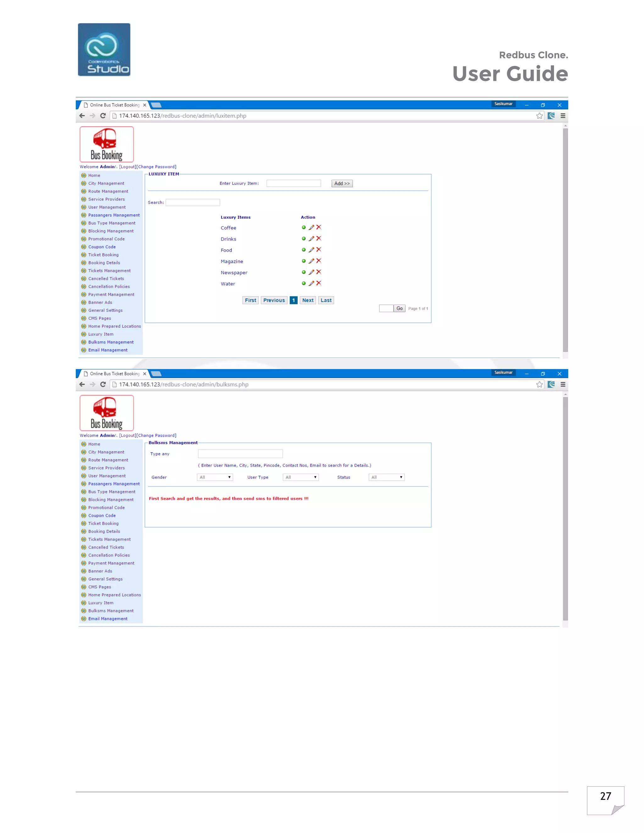Image resolution: width=644 pixels, height=833 pixels.
Task: Click scrollbar of the bulksms.php window
Action: point(565,509)
